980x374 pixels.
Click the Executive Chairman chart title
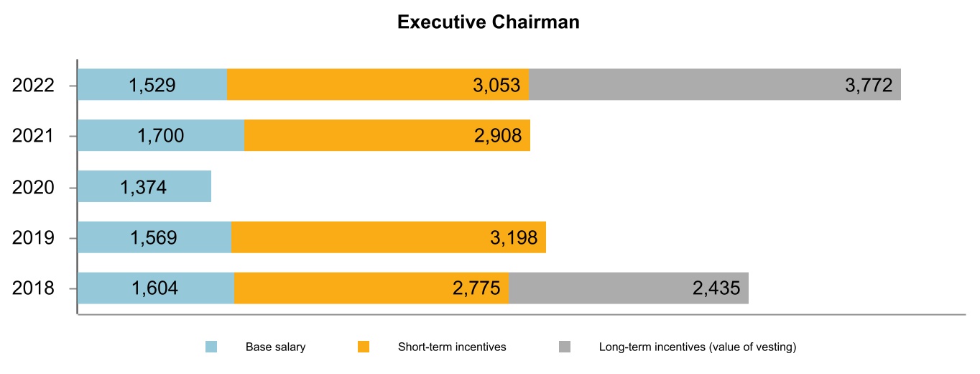[x=489, y=23]
